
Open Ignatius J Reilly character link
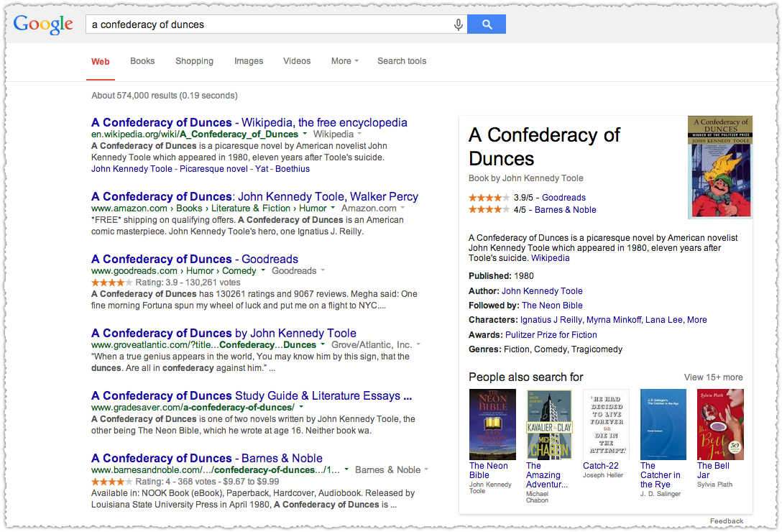tap(551, 320)
